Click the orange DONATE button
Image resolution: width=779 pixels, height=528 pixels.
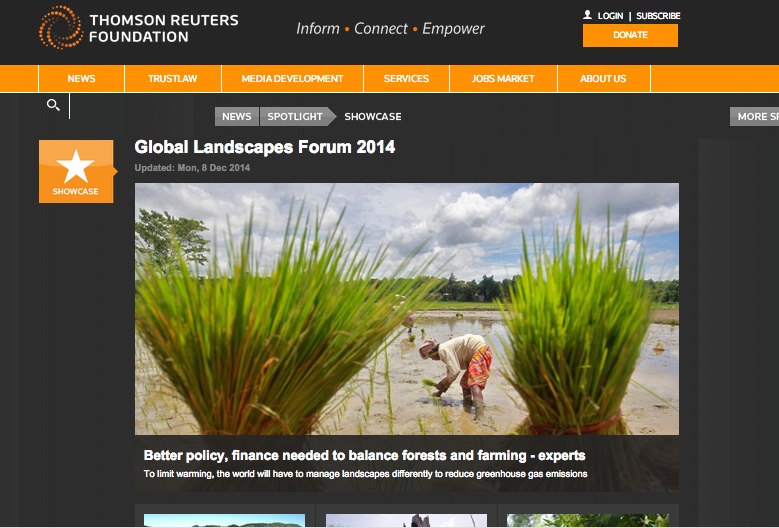pyautogui.click(x=630, y=35)
